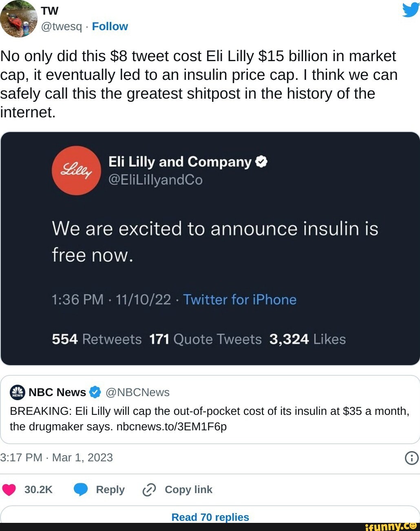The width and height of the screenshot is (420, 531).
Task: Expand the replies with Read 70 replies
Action: click(210, 517)
